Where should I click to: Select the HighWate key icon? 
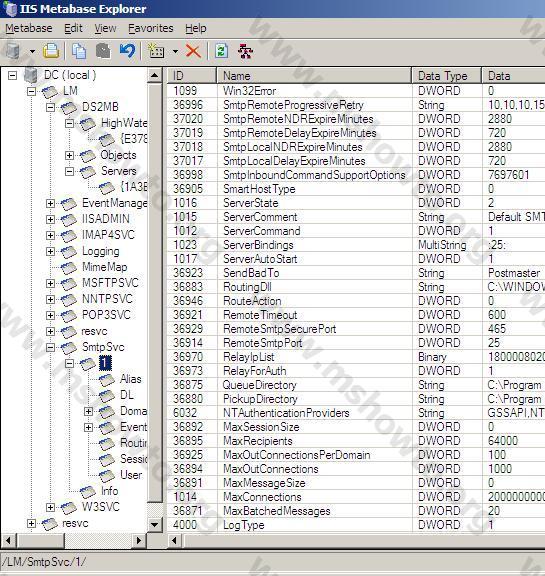(88, 123)
